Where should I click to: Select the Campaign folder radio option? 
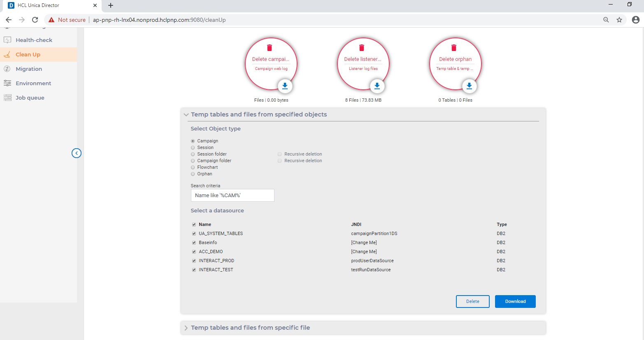pos(193,161)
